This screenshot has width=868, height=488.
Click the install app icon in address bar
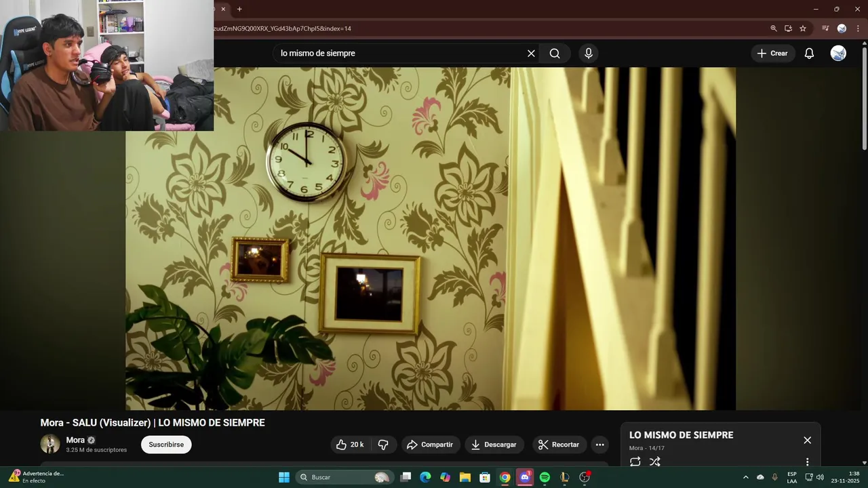point(788,28)
